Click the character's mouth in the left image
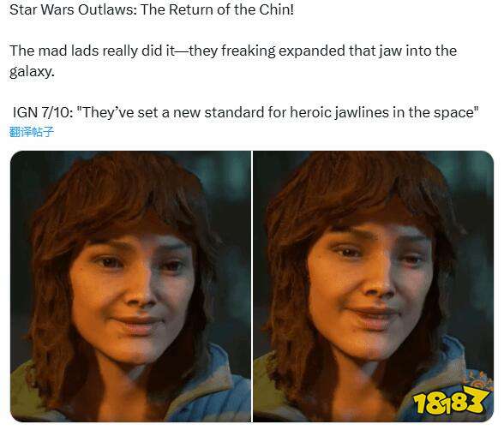 (x=136, y=324)
